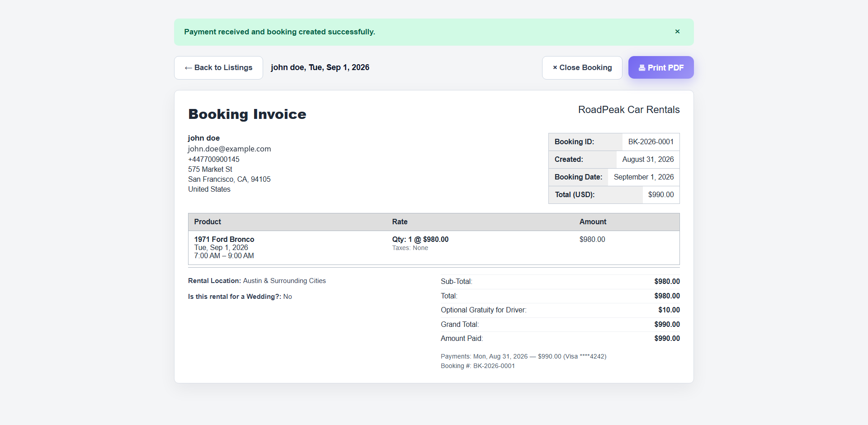Click the Booking Invoice heading

point(247,114)
